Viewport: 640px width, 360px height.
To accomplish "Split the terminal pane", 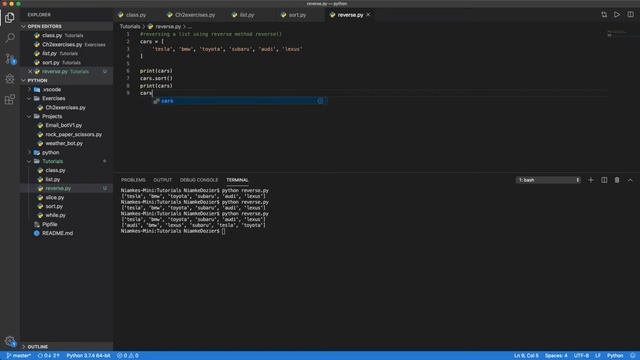I will point(604,180).
